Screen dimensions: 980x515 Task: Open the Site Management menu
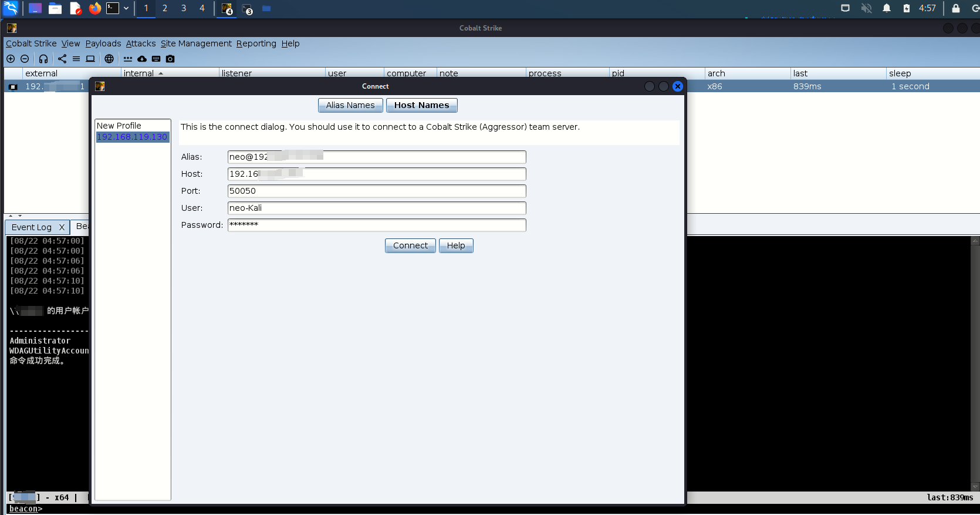coord(196,43)
